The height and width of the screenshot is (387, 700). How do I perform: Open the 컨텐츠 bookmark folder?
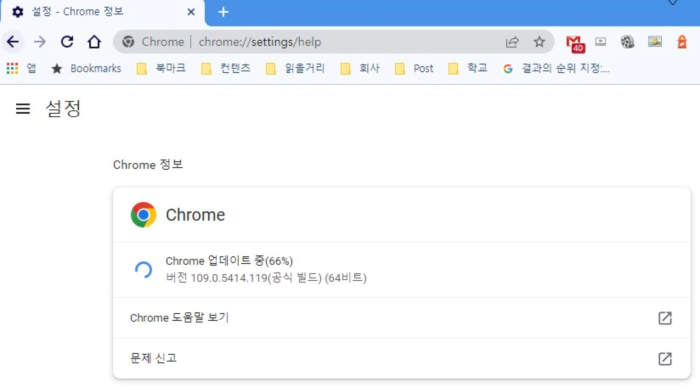tap(225, 68)
